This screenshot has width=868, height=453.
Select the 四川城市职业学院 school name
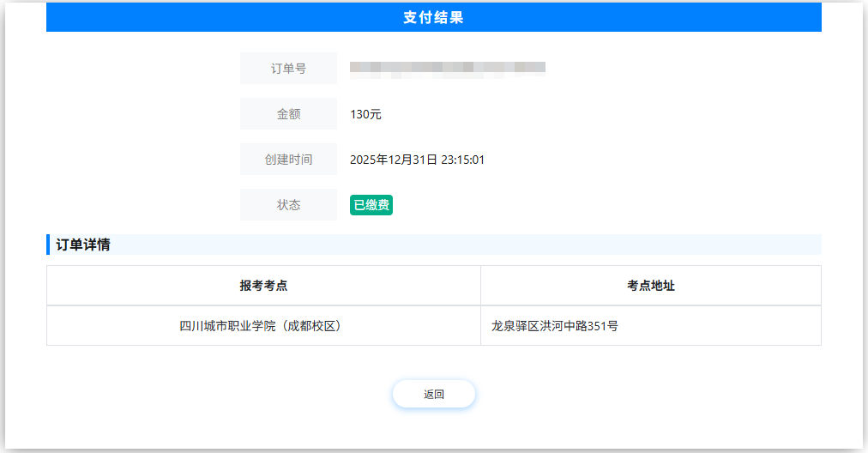point(230,326)
